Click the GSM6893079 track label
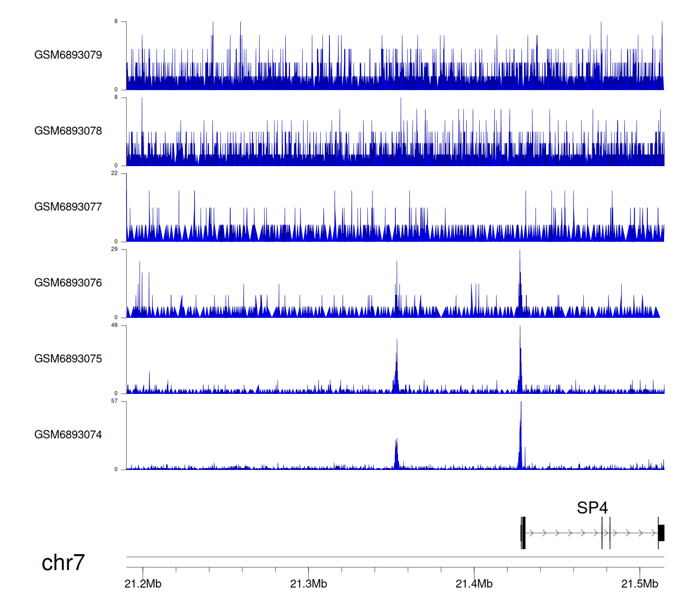 pyautogui.click(x=68, y=55)
